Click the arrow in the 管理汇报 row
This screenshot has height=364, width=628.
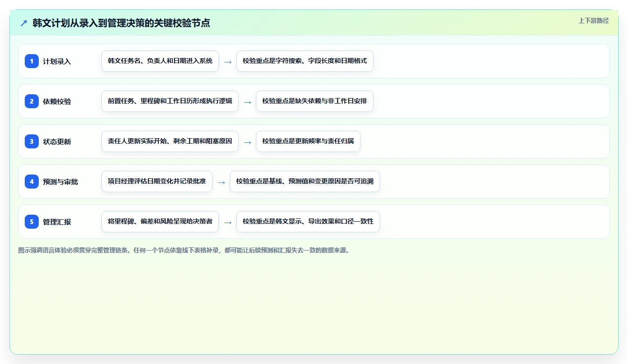pyautogui.click(x=228, y=222)
